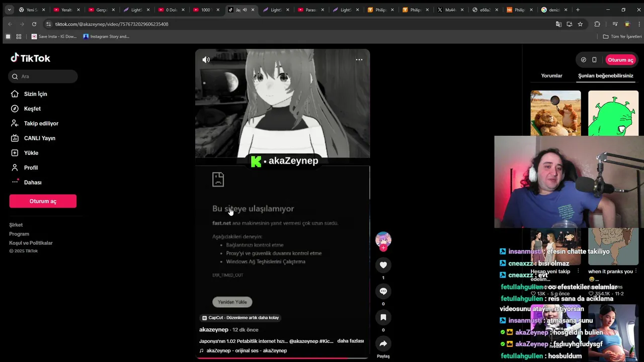Open the browser profile avatar icon
This screenshot has width=644, height=362.
[627, 24]
